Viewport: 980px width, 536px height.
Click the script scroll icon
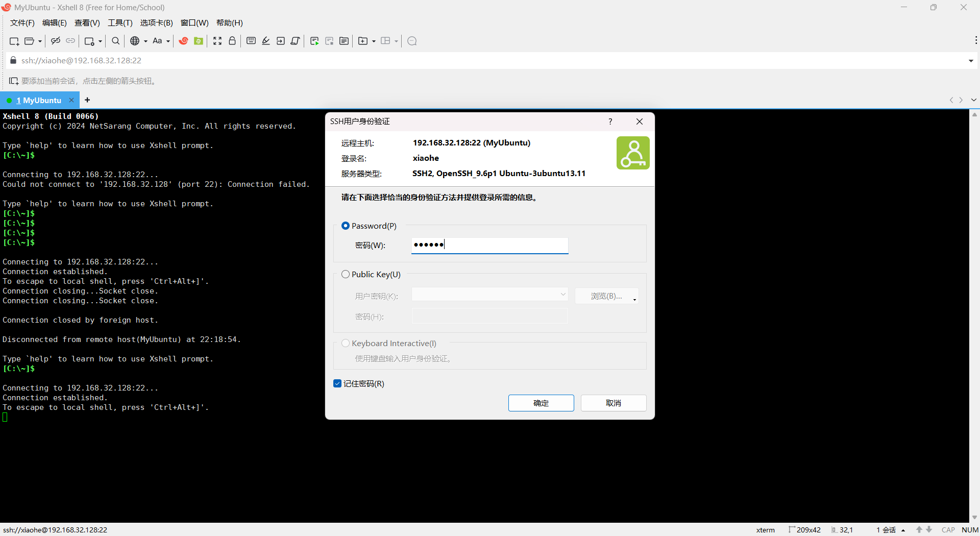pos(295,41)
